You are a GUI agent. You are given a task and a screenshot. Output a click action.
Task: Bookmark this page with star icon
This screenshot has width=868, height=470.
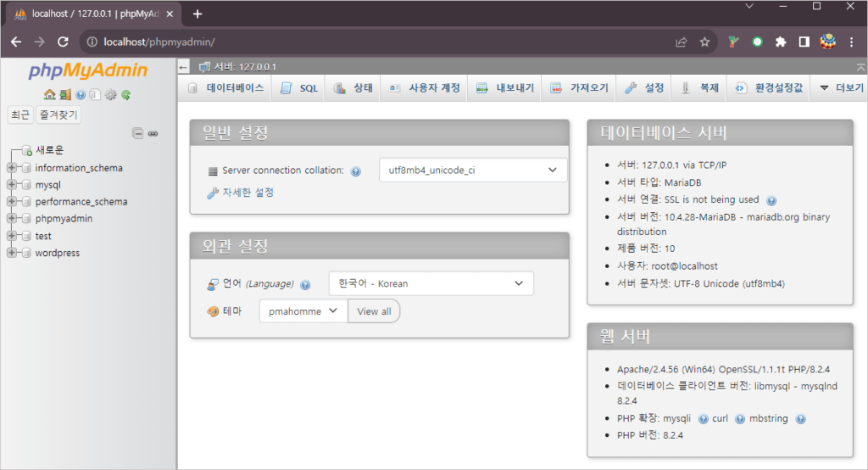[x=704, y=42]
